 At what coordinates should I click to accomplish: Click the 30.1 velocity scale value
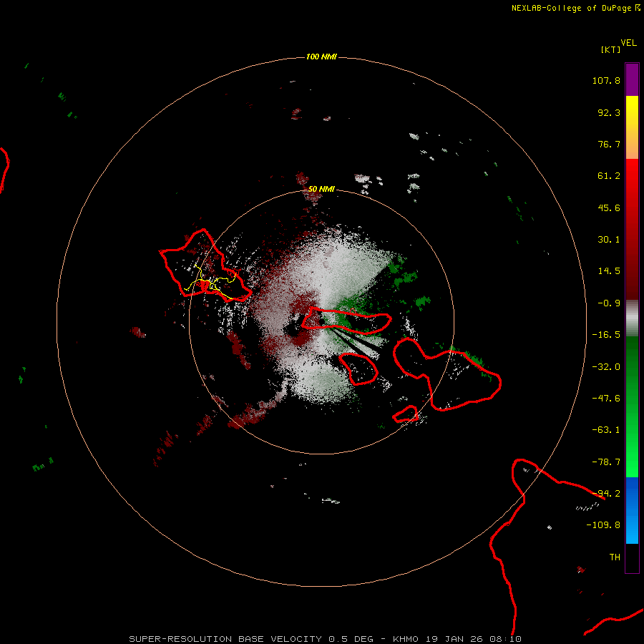click(609, 240)
